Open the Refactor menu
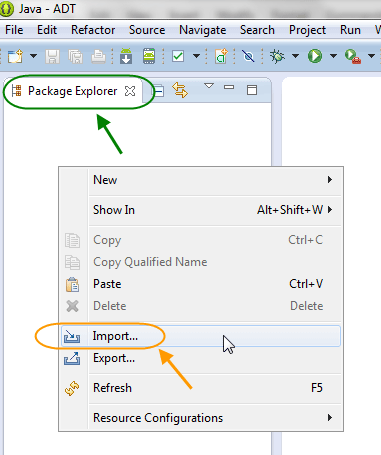 tap(93, 30)
